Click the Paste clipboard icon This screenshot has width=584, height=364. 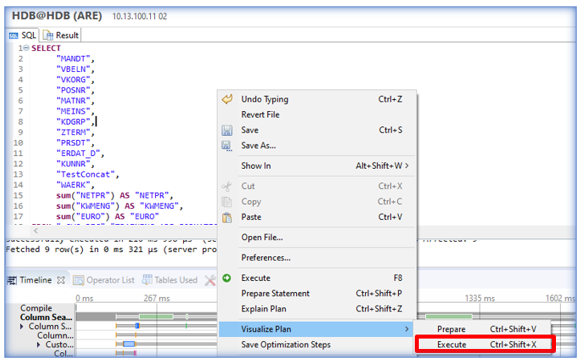pyautogui.click(x=227, y=217)
